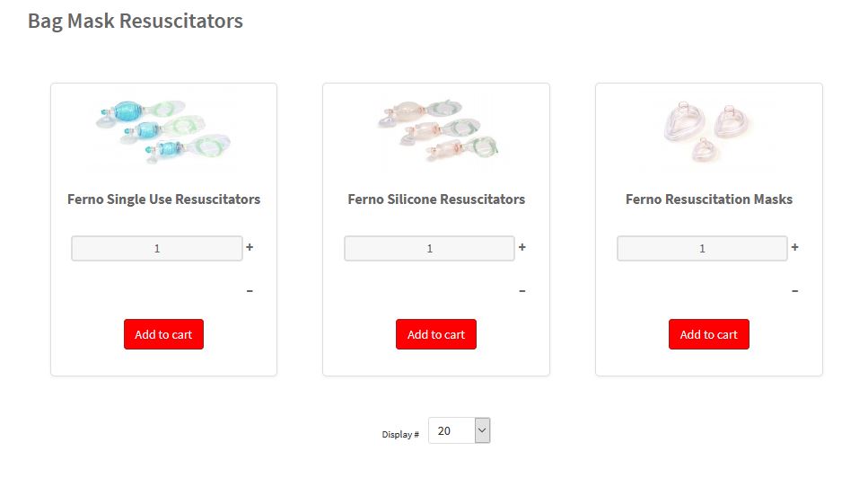Click plus icon for Ferno Silicone Resuscitators
Screen dimensions: 868x478
pos(522,247)
